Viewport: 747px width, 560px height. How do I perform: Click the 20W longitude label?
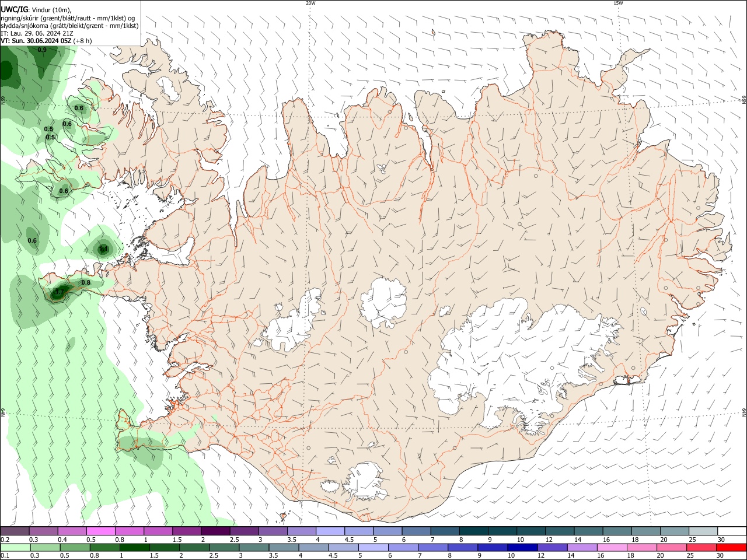click(x=311, y=3)
